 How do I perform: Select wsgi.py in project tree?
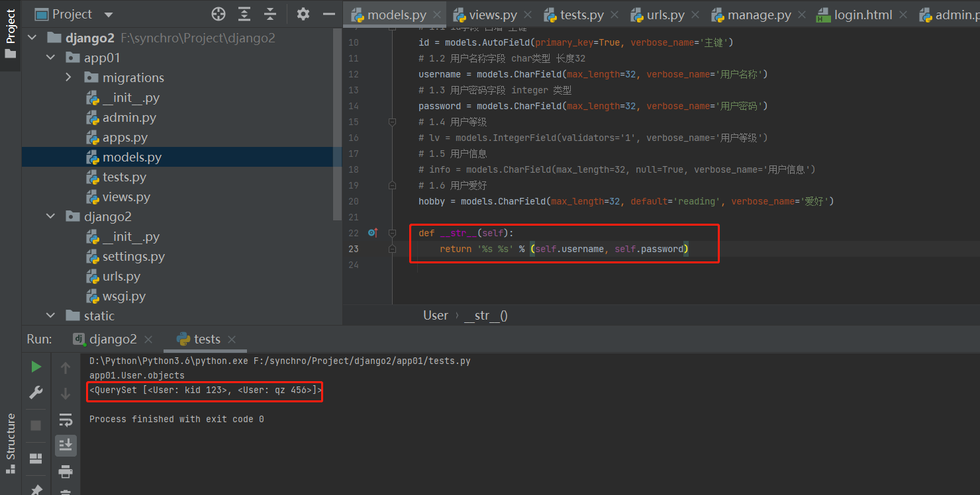[124, 296]
